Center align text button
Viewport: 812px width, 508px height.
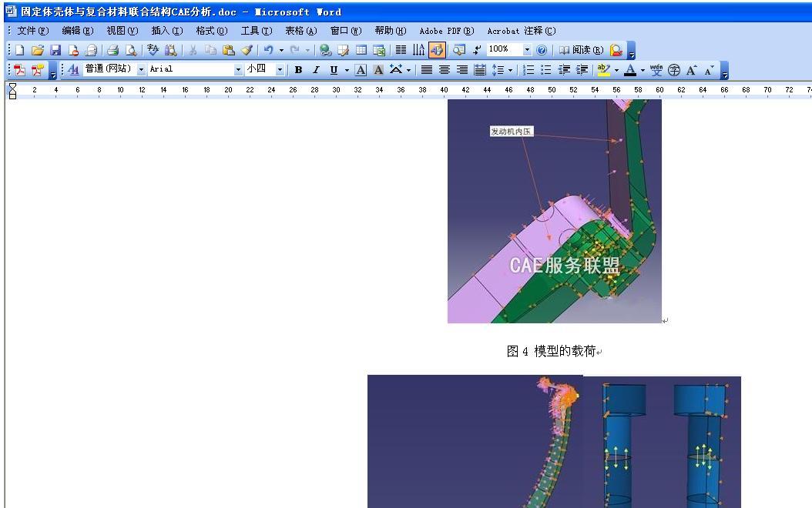click(445, 70)
